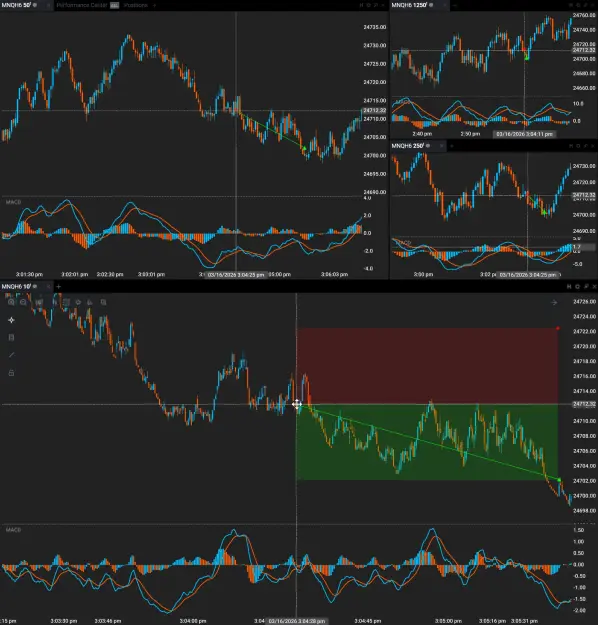Image resolution: width=598 pixels, height=625 pixels.
Task: Click the MACD label in bottom chart panel
Action: coord(13,530)
